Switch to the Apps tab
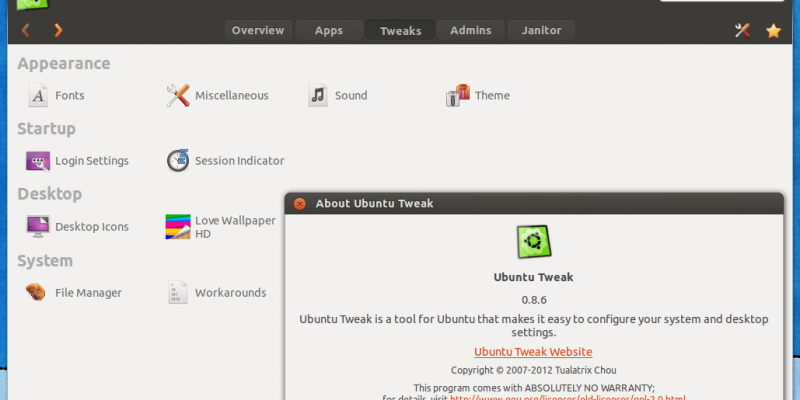The height and width of the screenshot is (400, 800). tap(329, 30)
